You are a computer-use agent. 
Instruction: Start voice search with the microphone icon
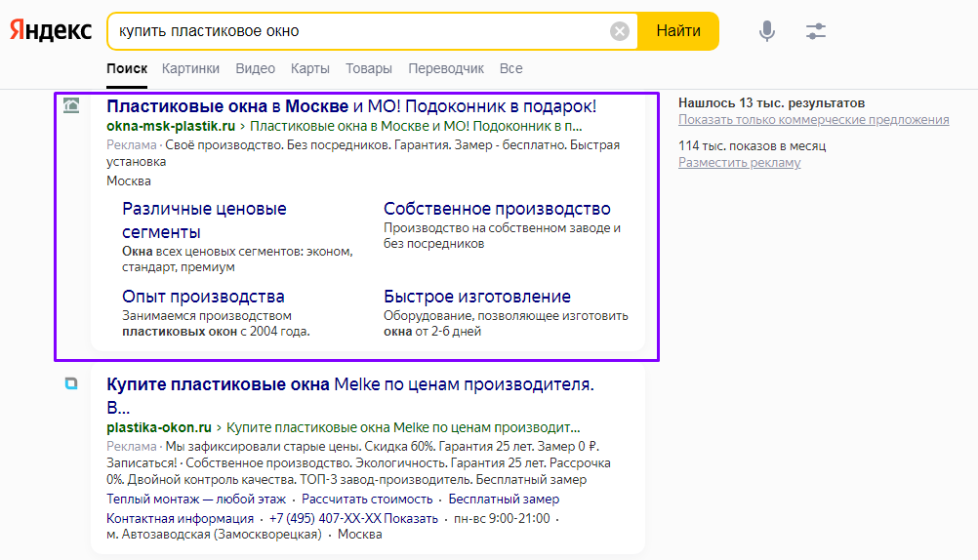767,31
